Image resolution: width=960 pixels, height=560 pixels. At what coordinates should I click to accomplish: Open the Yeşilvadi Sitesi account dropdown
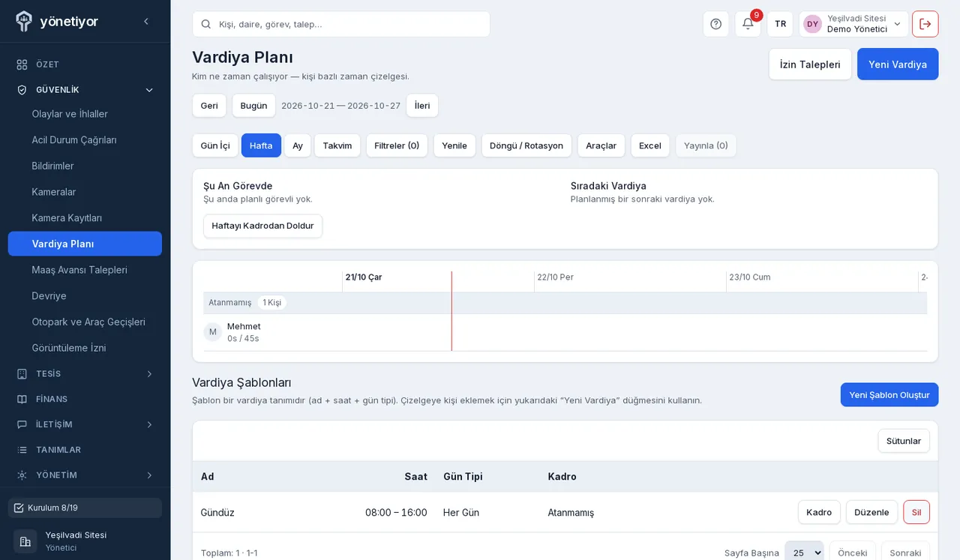(853, 24)
